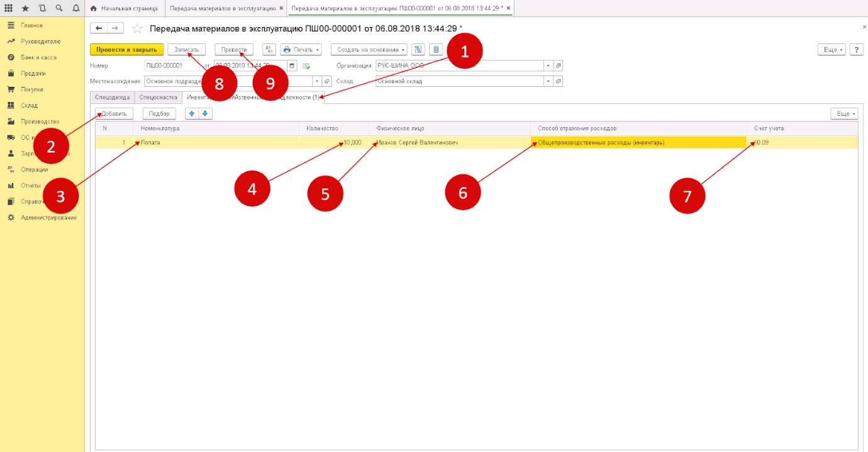The height and width of the screenshot is (452, 868).
Task: Open Руководителю section in sidebar
Action: (x=42, y=41)
